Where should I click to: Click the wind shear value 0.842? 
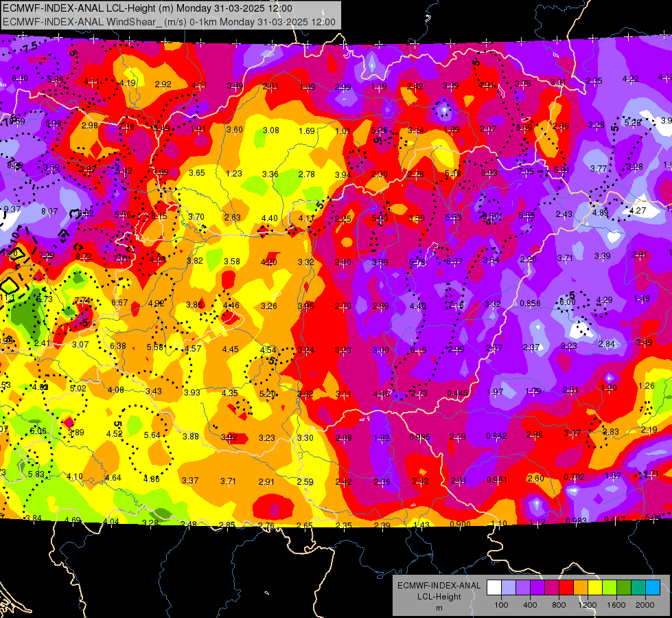(x=497, y=436)
